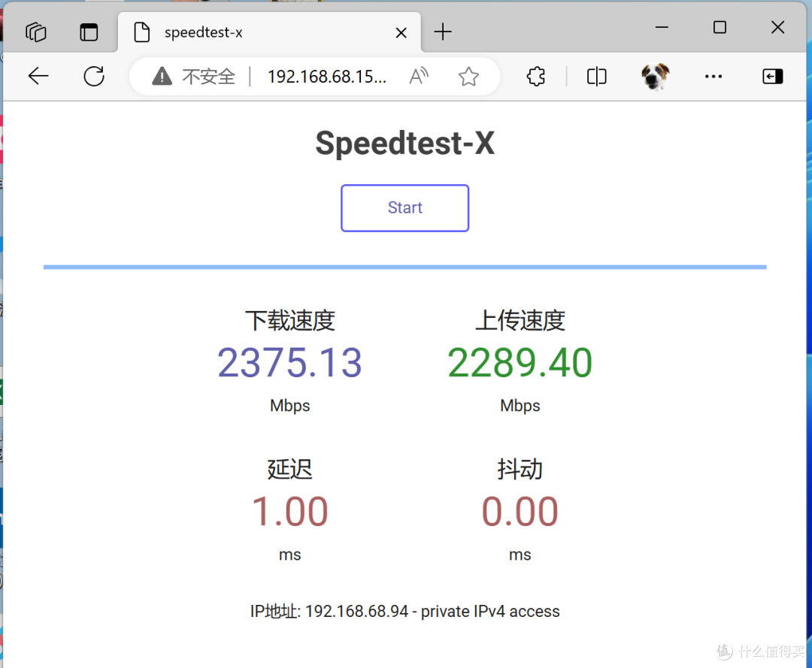Click the IP address 192.168.68.94 text
This screenshot has height=668, width=812.
tap(357, 611)
